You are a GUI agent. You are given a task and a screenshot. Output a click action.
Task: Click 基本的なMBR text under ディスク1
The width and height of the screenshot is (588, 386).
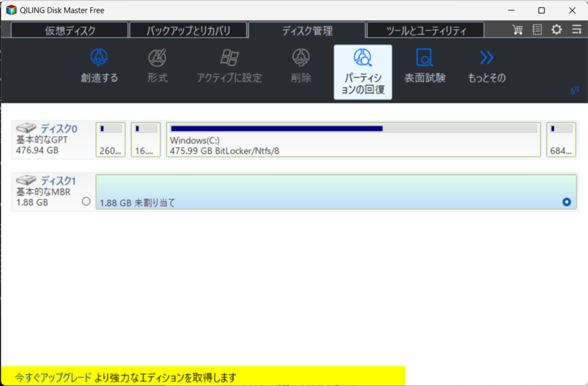click(43, 192)
